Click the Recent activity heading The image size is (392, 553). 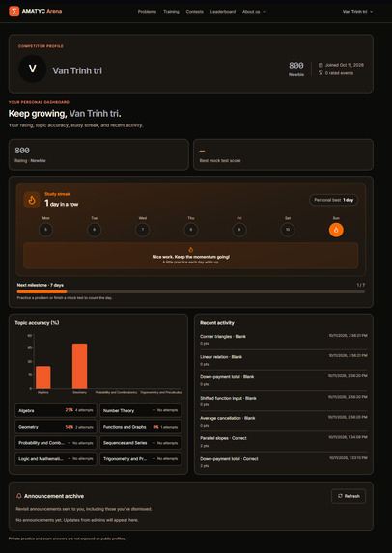point(217,322)
